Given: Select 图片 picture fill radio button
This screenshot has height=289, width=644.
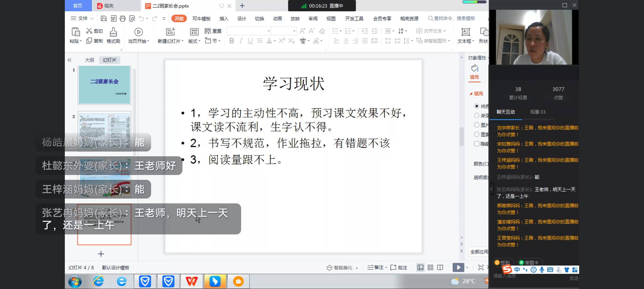Looking at the screenshot, I should [477, 125].
